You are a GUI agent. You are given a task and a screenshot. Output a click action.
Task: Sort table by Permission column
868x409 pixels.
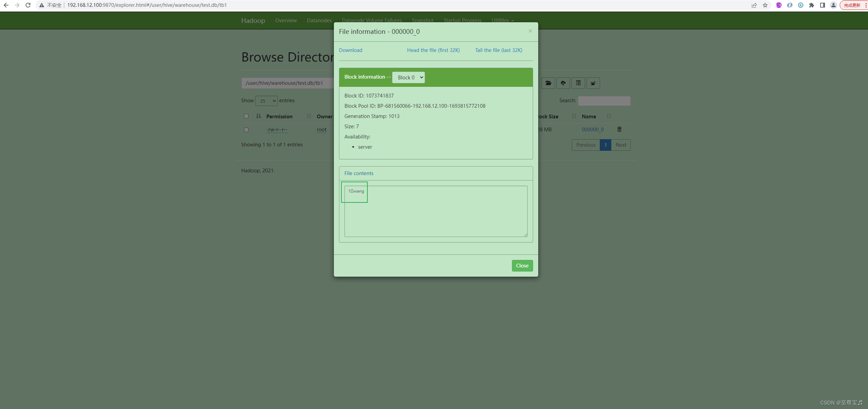click(279, 117)
